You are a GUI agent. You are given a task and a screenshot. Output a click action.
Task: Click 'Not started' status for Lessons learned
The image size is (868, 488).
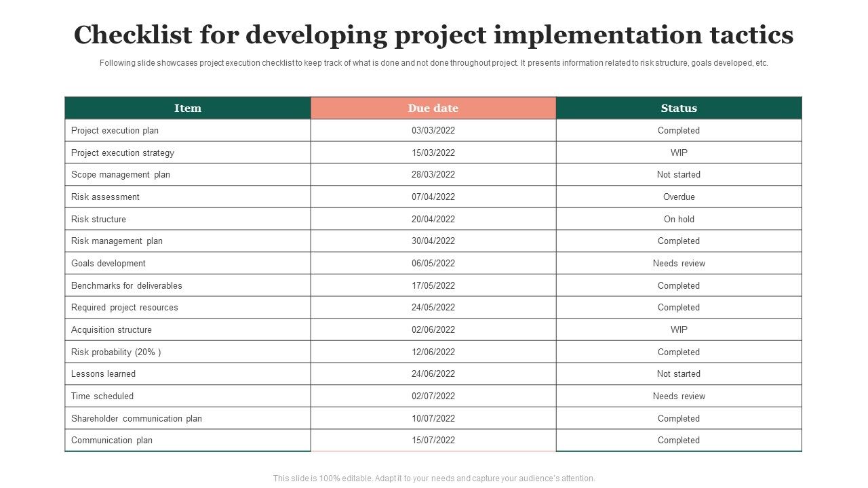(679, 374)
